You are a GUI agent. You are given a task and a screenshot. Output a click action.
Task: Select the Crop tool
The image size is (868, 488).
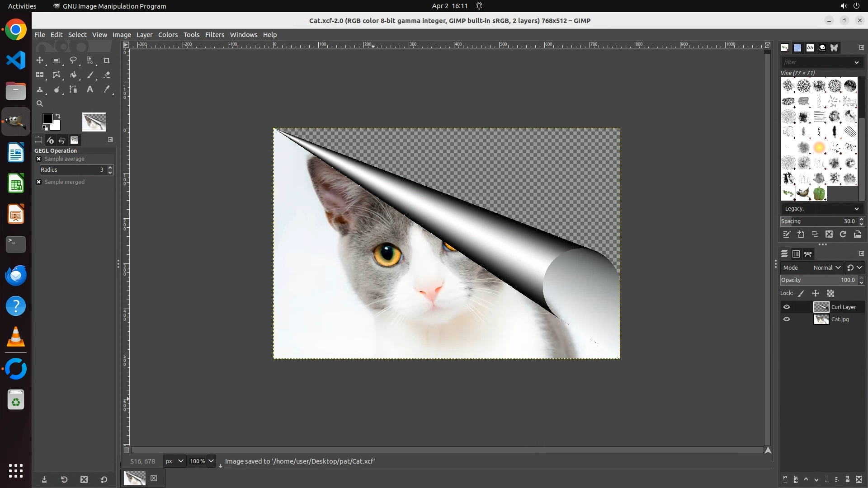coord(107,60)
